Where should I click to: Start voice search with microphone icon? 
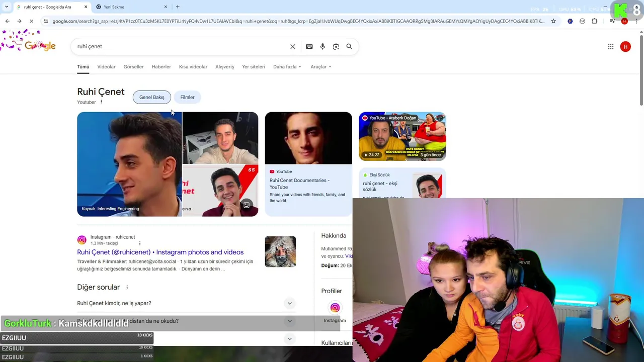click(323, 46)
